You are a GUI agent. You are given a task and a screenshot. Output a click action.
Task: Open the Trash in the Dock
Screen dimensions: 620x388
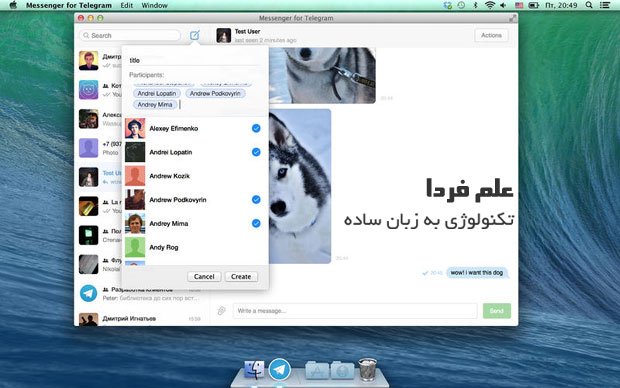(367, 369)
